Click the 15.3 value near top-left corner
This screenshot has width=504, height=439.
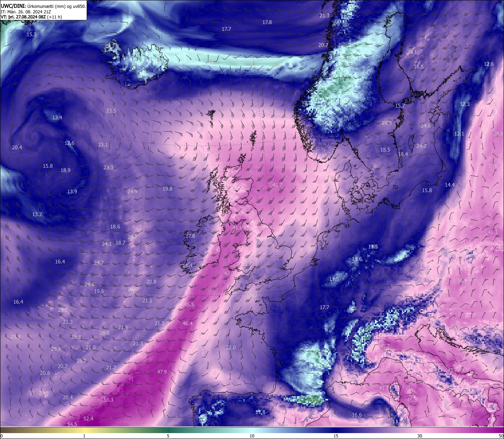pyautogui.click(x=31, y=35)
